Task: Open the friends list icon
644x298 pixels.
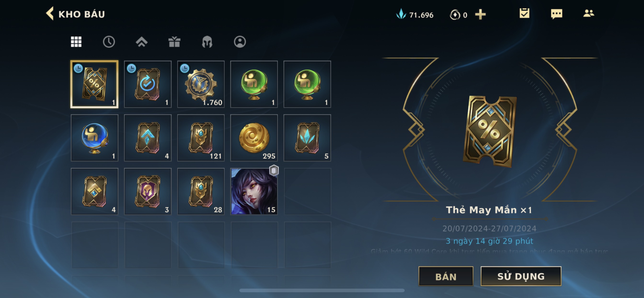Action: pyautogui.click(x=588, y=13)
